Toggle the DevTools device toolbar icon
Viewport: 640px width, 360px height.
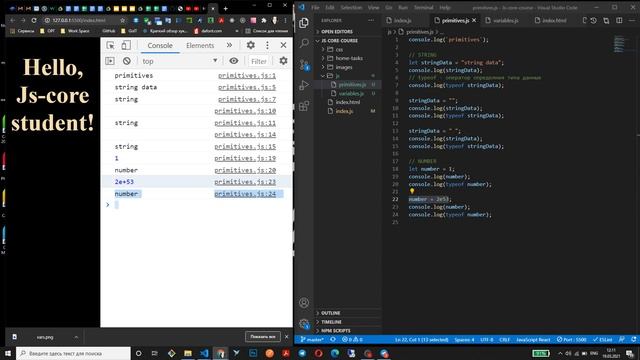(x=126, y=45)
